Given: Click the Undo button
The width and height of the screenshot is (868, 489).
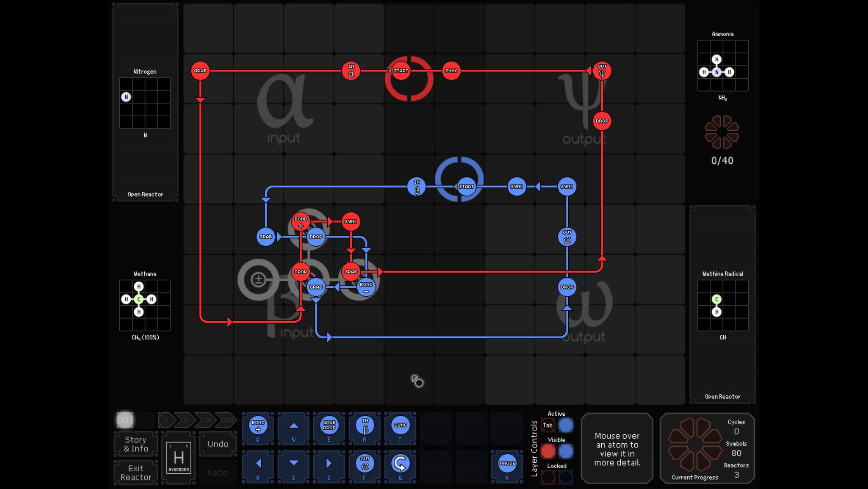Looking at the screenshot, I should (218, 444).
